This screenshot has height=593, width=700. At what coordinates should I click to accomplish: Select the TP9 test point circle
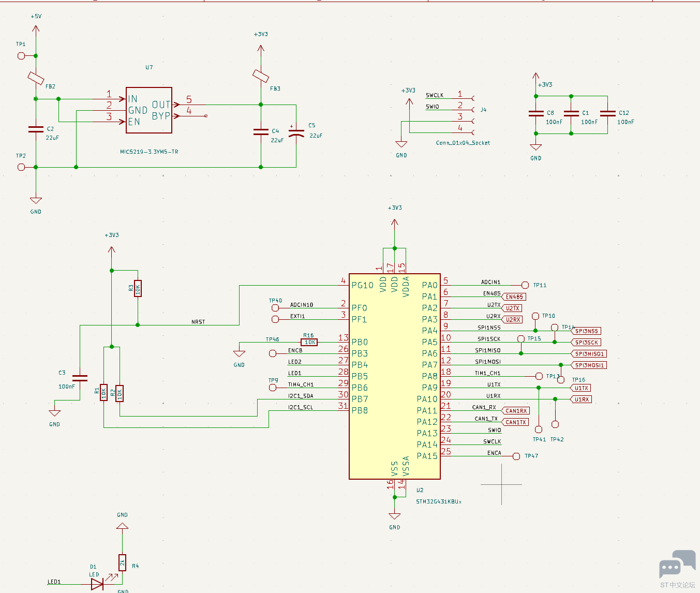point(273,388)
